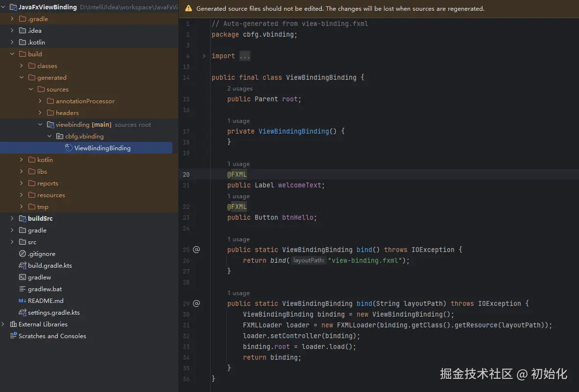The width and height of the screenshot is (579, 392).
Task: Expand the reports folder
Action: click(22, 184)
